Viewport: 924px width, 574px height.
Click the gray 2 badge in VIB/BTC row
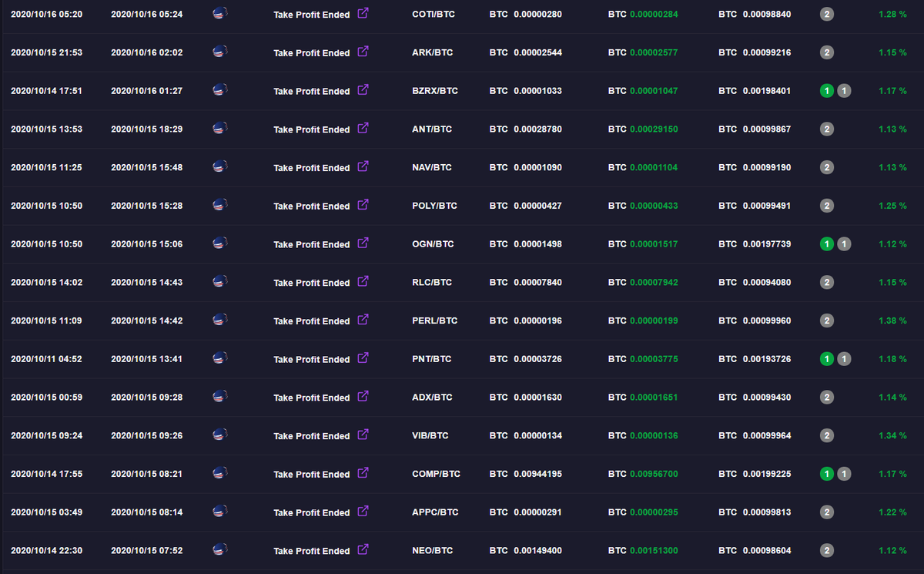point(827,436)
